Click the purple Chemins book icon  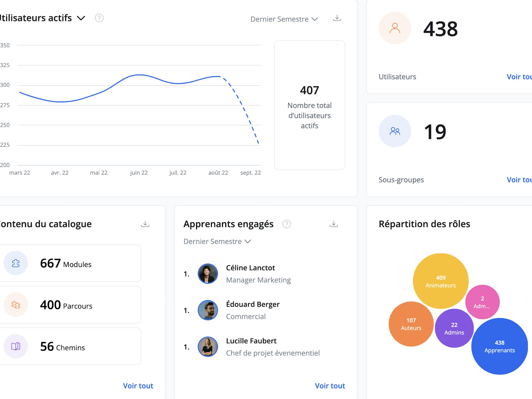pyautogui.click(x=16, y=346)
